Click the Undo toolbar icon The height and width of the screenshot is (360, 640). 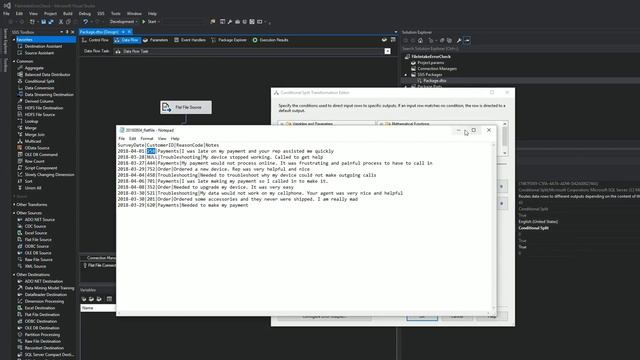point(85,22)
